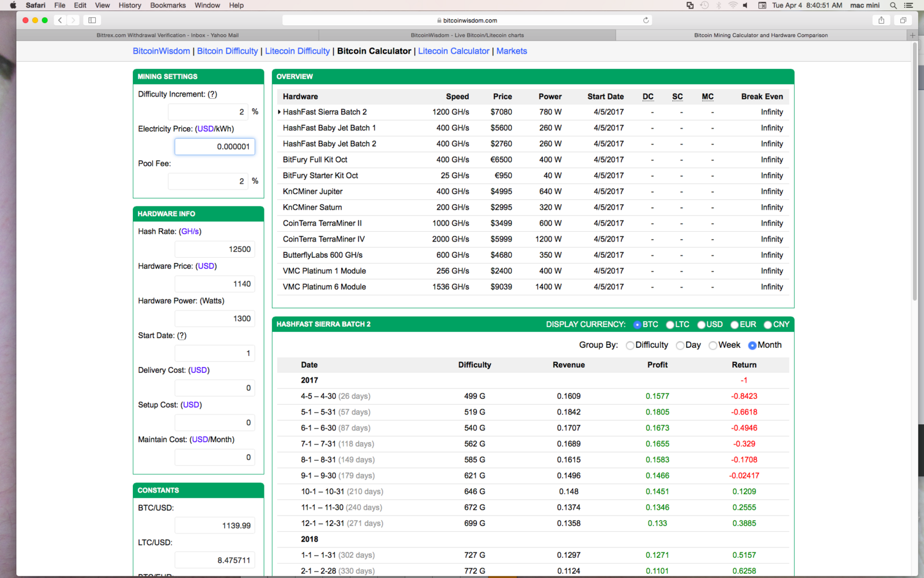Select USD display currency
The width and height of the screenshot is (924, 578).
(x=701, y=325)
